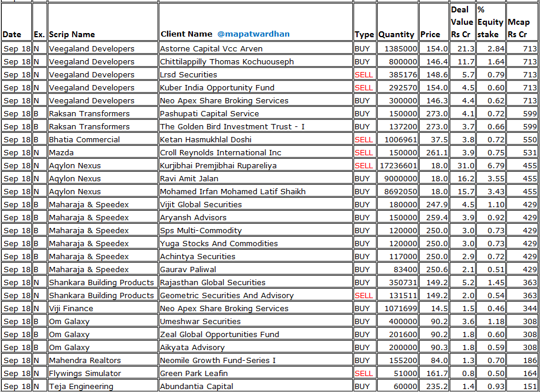This screenshot has height=392, width=540.
Task: Click Mcap 186 in Mahendra Realtors row
Action: pos(529,360)
